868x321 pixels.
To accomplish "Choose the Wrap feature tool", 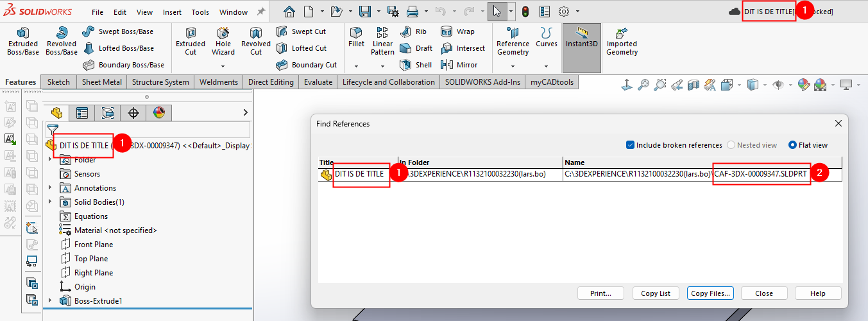I will tap(457, 31).
